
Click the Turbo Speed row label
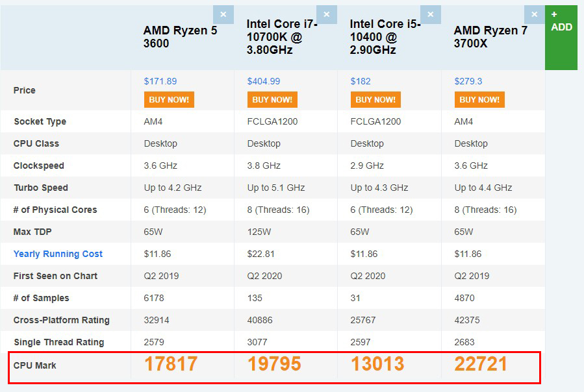[x=41, y=188]
